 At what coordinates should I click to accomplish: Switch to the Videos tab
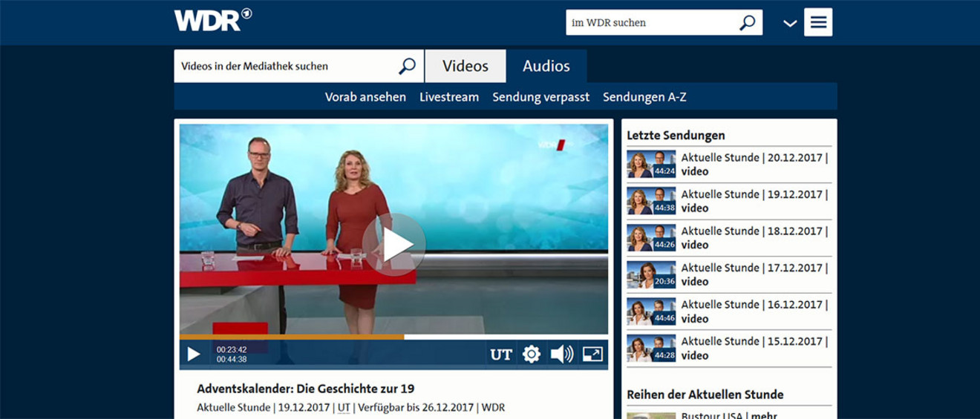pos(465,66)
